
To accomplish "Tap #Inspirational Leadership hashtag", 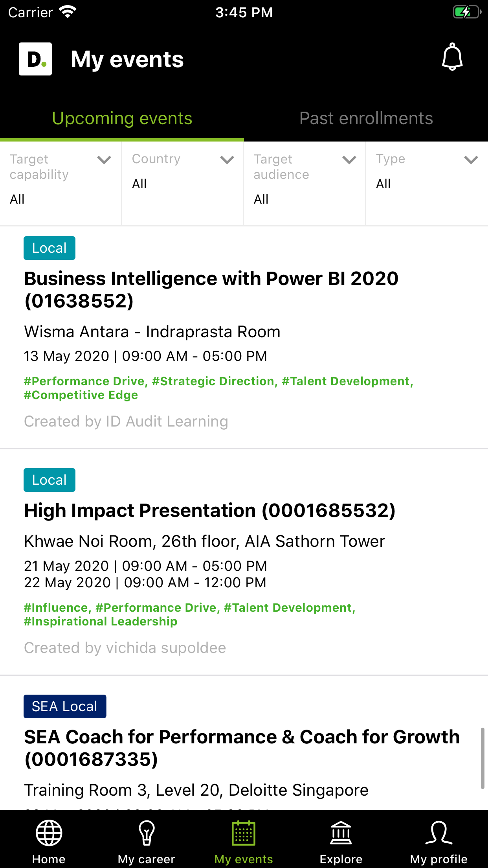I will (101, 622).
